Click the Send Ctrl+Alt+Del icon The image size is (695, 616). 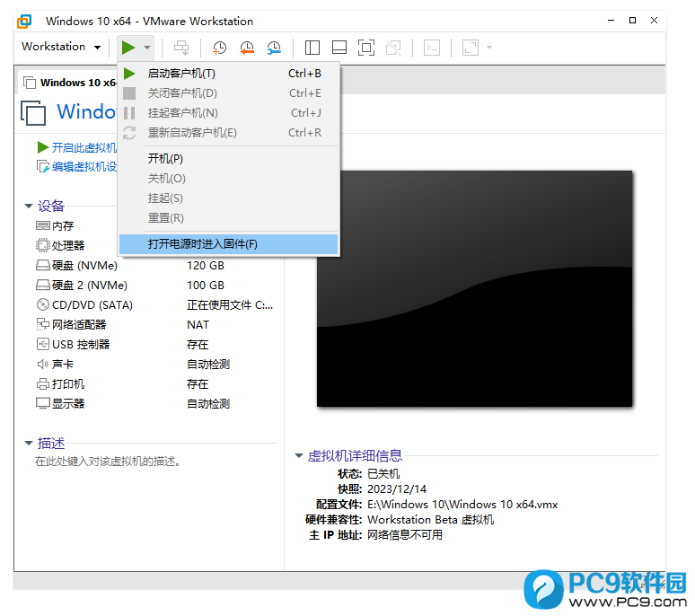pos(181,48)
